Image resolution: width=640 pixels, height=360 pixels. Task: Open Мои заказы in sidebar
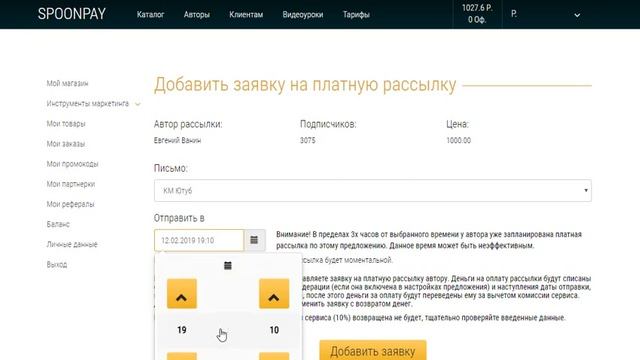click(66, 144)
